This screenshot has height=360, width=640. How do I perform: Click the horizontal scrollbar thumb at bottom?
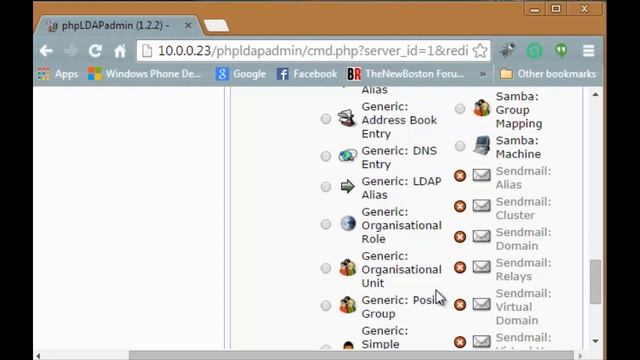click(x=351, y=356)
